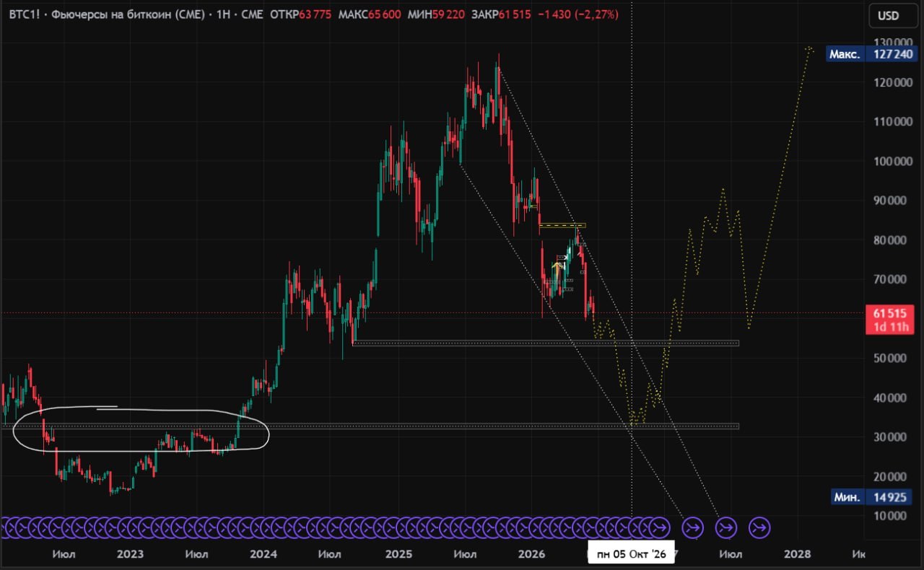Click the 2025 time axis label

click(x=398, y=554)
